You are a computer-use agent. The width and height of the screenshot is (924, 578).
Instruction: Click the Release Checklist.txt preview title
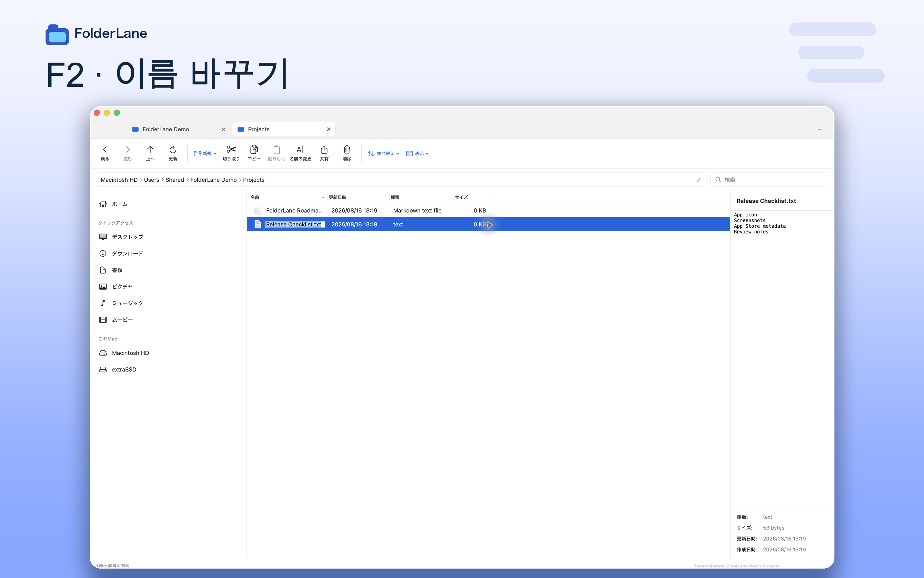[x=766, y=201]
